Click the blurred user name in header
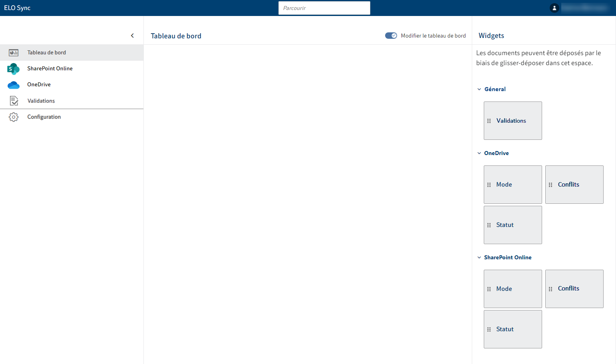The height and width of the screenshot is (364, 616). coord(585,8)
